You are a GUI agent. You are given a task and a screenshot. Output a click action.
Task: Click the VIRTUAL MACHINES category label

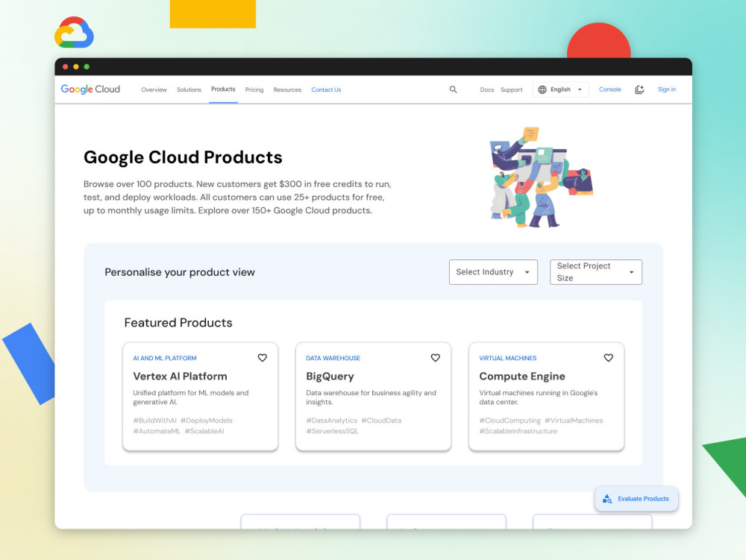pos(507,358)
